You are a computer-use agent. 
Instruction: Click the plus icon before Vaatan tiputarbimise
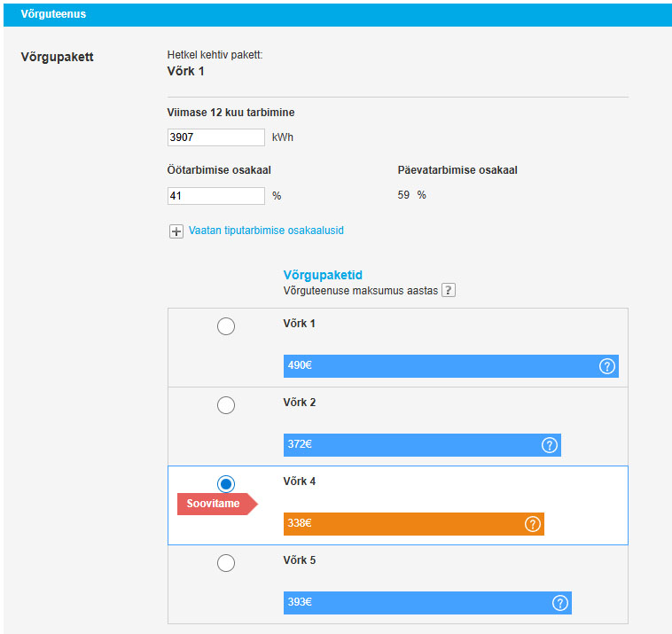tap(176, 231)
